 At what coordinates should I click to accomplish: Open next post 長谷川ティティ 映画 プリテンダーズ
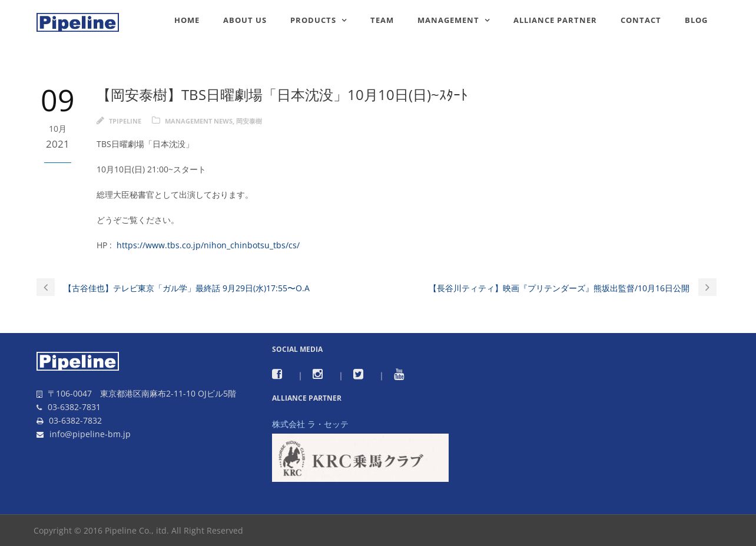click(x=559, y=288)
